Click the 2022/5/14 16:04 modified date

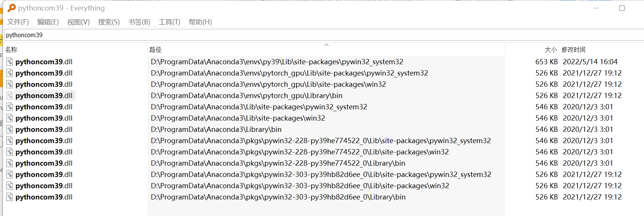pos(590,62)
